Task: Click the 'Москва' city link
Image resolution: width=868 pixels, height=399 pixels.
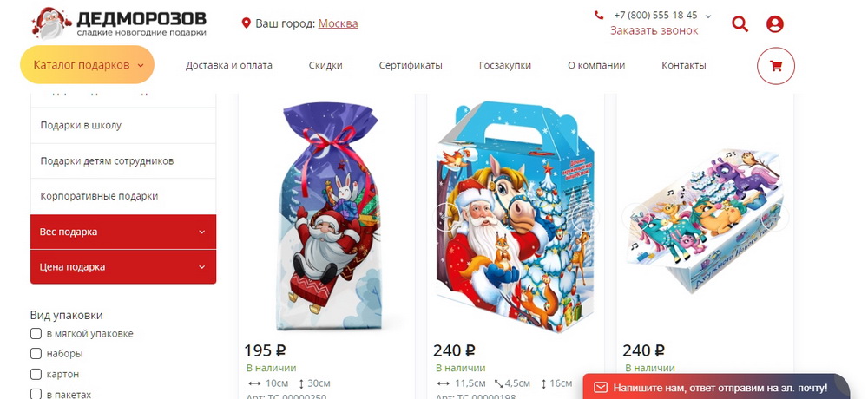Action: 338,23
